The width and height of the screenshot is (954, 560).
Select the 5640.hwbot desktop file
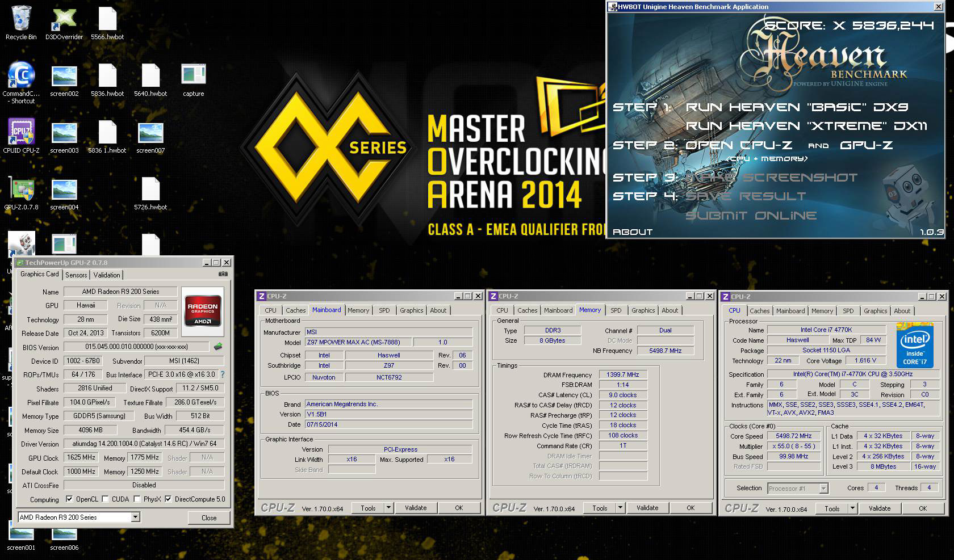150,79
